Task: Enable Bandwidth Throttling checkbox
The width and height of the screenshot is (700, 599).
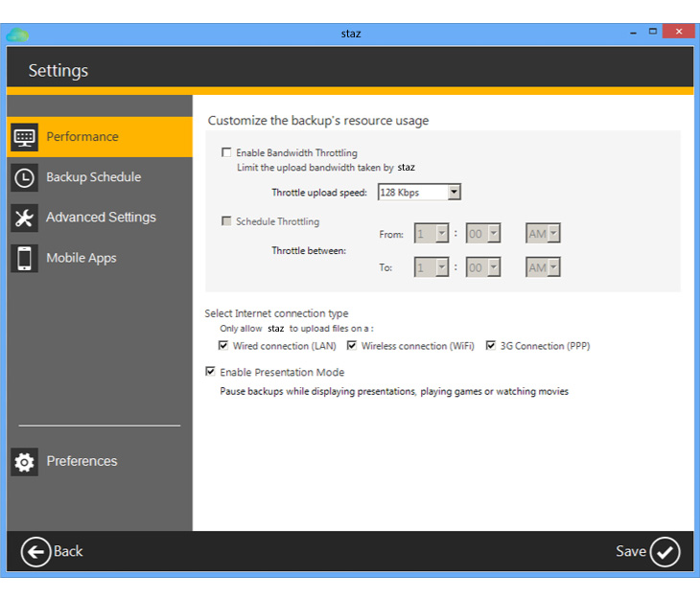Action: click(226, 152)
